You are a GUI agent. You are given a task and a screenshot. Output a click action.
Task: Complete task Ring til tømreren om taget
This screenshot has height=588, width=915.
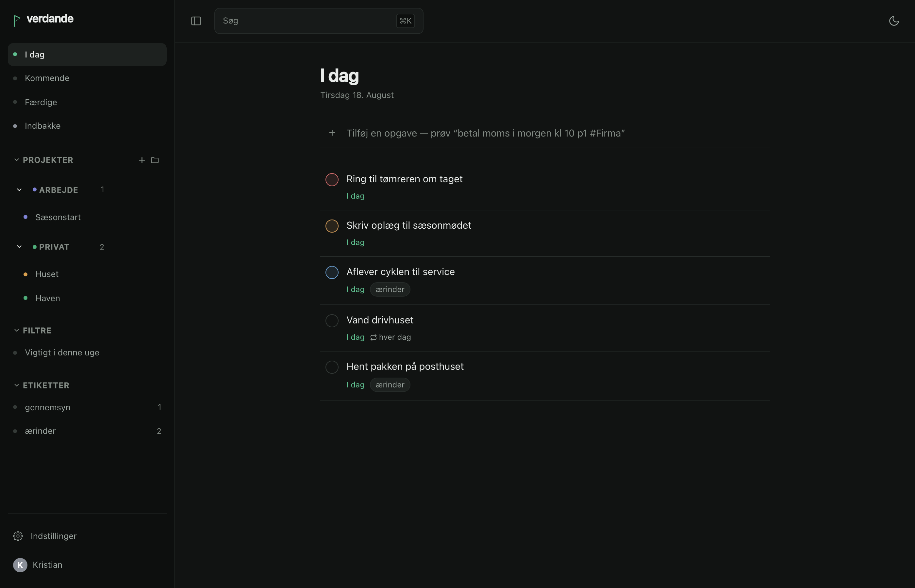point(332,179)
